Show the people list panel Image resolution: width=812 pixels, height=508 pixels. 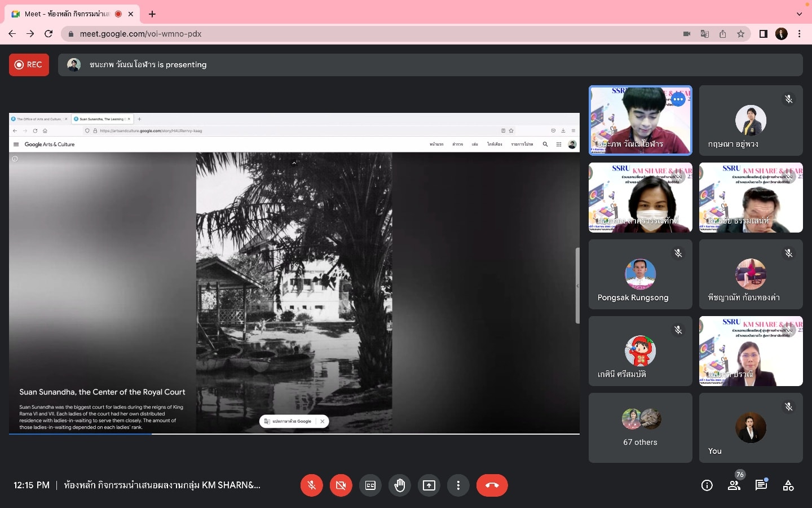pyautogui.click(x=734, y=485)
